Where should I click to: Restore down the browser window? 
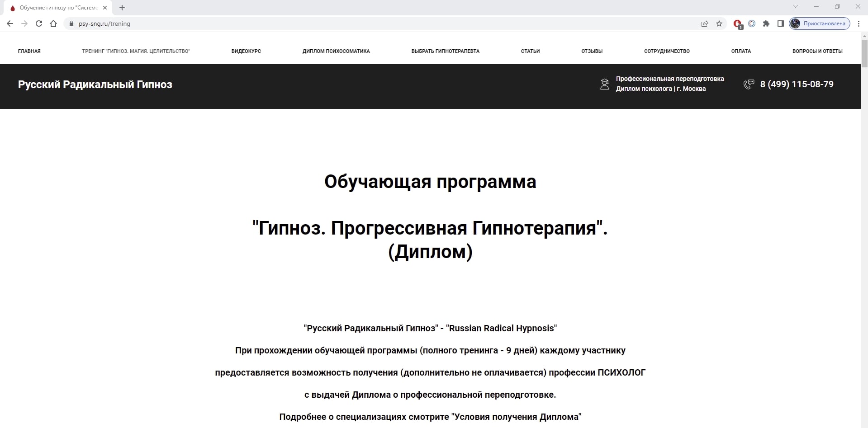(x=837, y=7)
